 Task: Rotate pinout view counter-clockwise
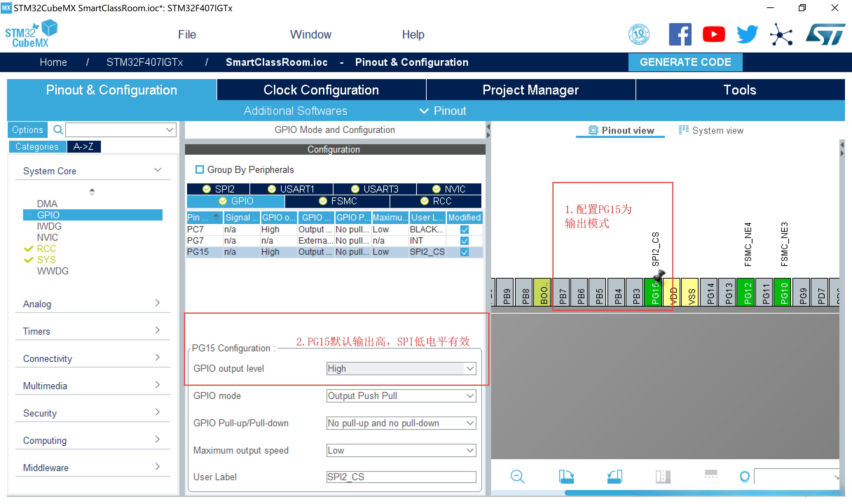614,477
